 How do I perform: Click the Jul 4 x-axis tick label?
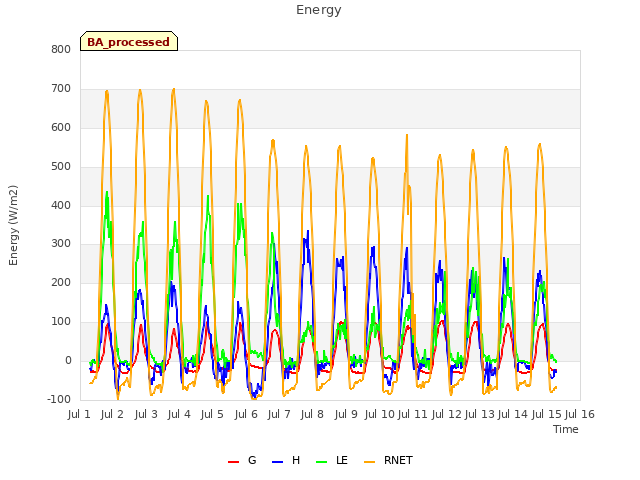click(179, 414)
